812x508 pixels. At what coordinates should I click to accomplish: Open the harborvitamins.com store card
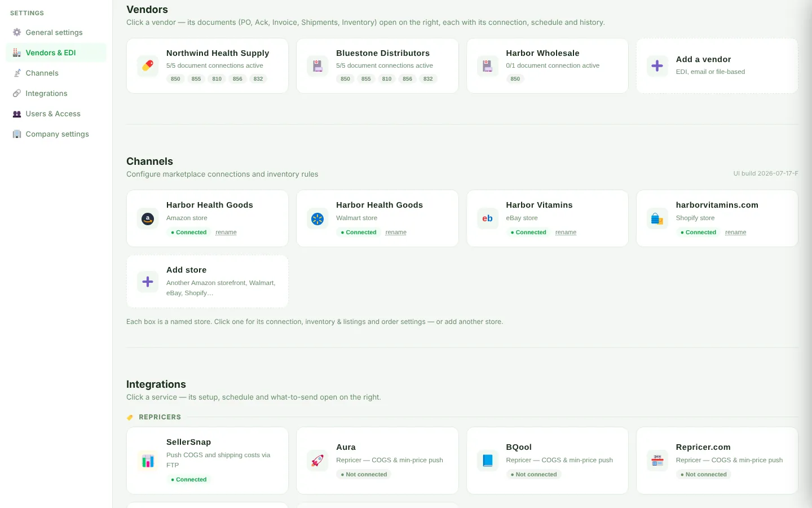click(x=717, y=218)
